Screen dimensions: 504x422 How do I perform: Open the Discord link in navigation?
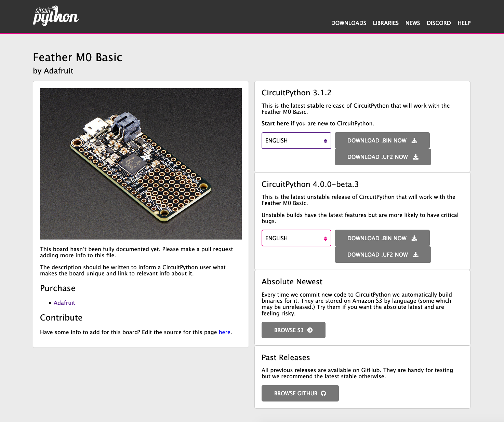tap(438, 23)
